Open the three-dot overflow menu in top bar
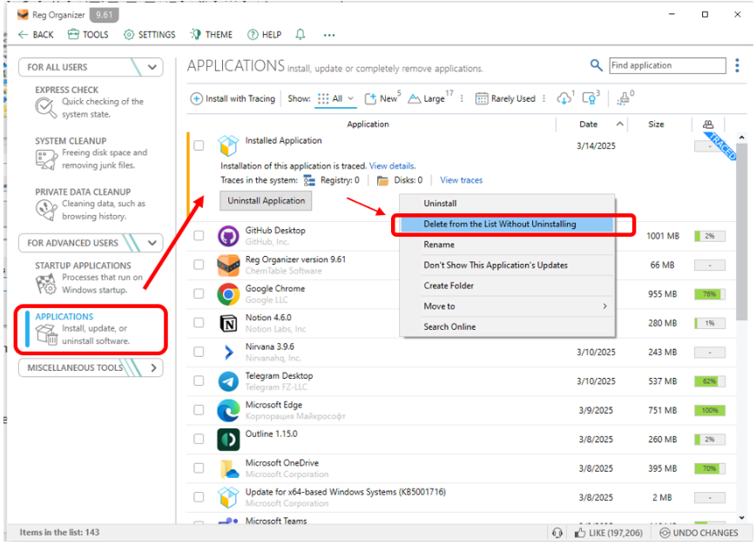This screenshot has width=756, height=545. coord(329,35)
